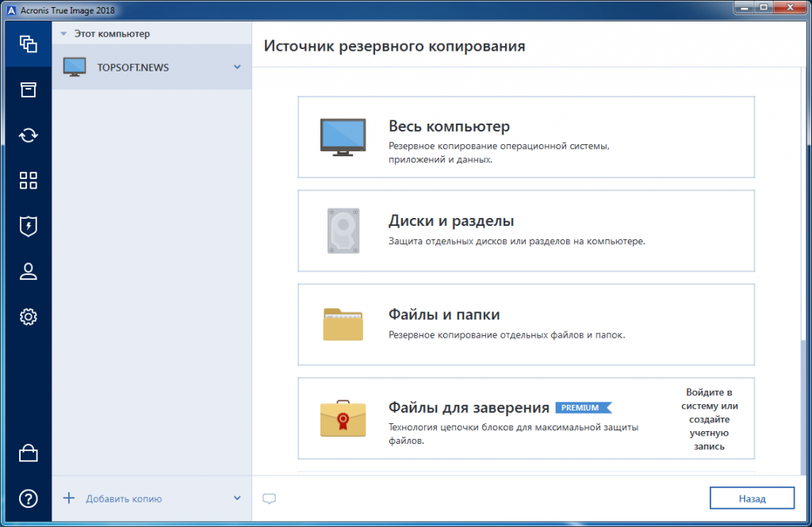Click "Добавить копию" to add backup
Screen dimensions: 812x527
click(123, 498)
